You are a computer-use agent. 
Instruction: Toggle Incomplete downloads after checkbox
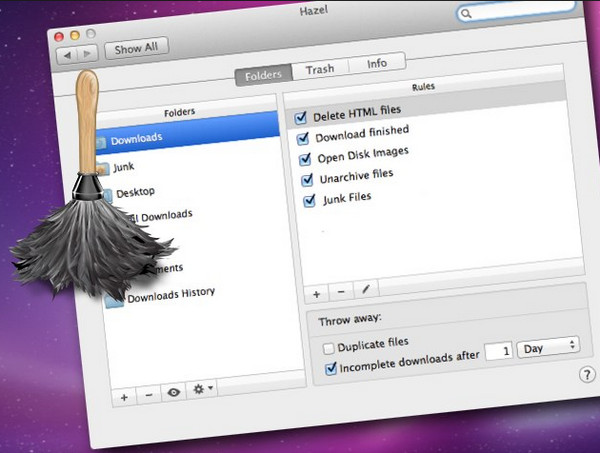tap(332, 368)
